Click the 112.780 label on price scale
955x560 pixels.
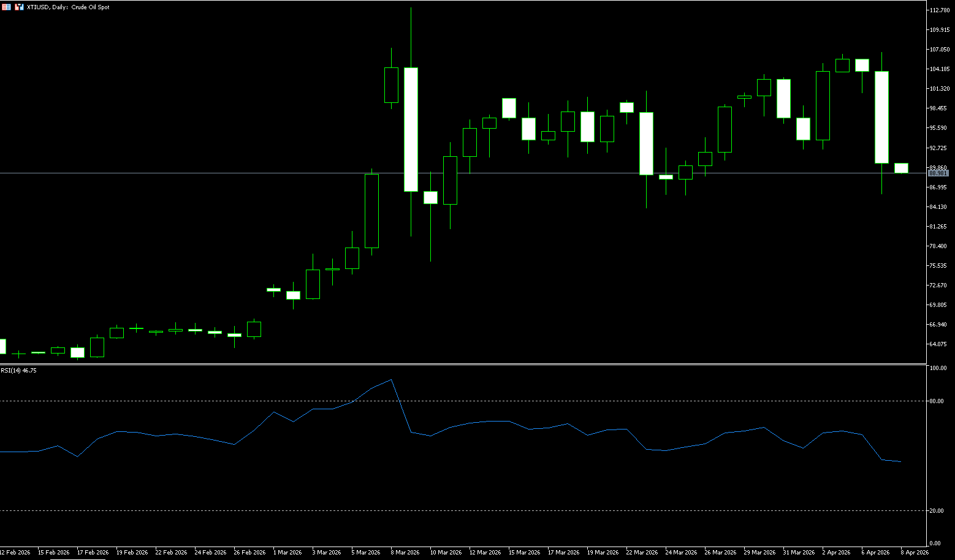tap(939, 10)
